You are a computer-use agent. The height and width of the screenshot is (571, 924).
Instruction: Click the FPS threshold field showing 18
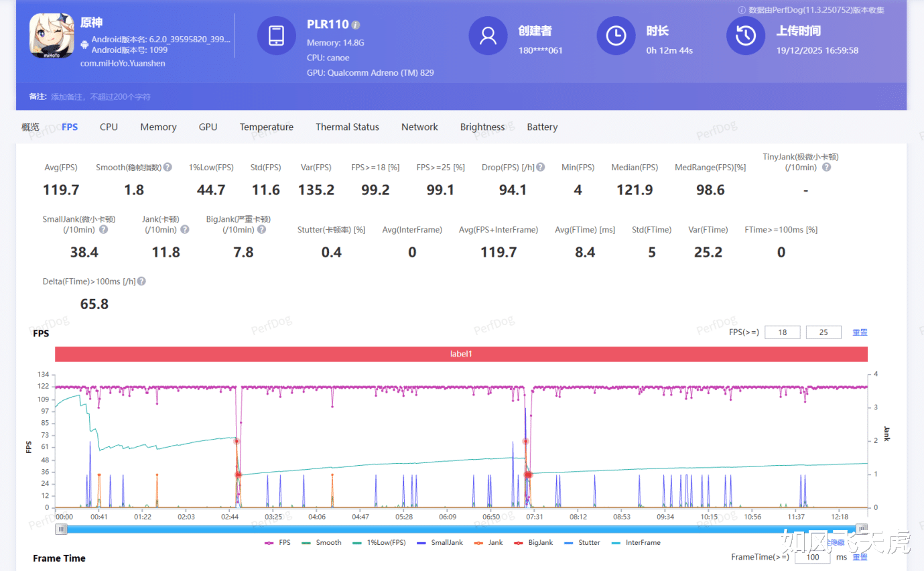click(x=782, y=332)
